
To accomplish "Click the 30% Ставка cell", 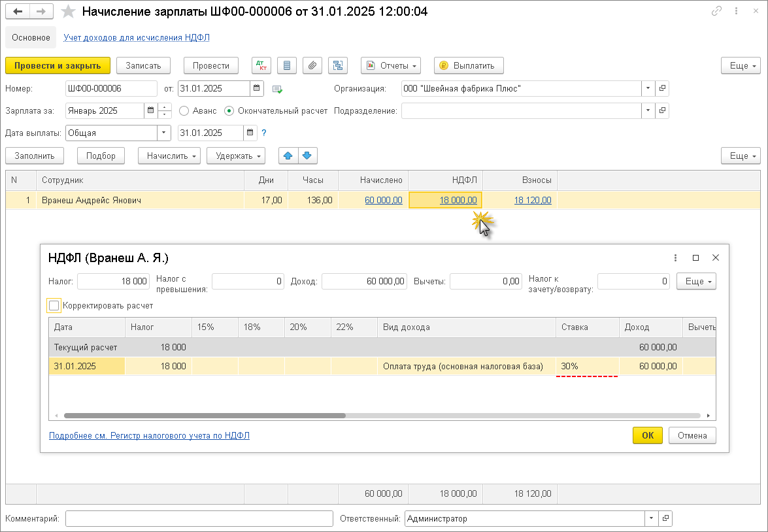I will 587,367.
